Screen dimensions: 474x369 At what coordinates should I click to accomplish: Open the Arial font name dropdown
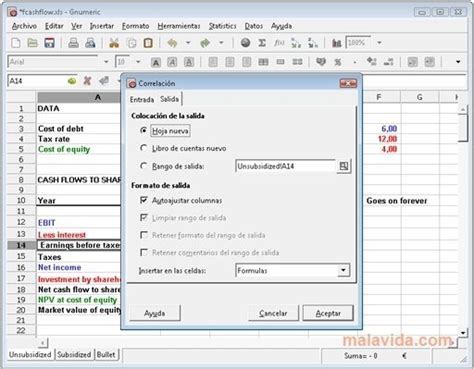(x=106, y=62)
